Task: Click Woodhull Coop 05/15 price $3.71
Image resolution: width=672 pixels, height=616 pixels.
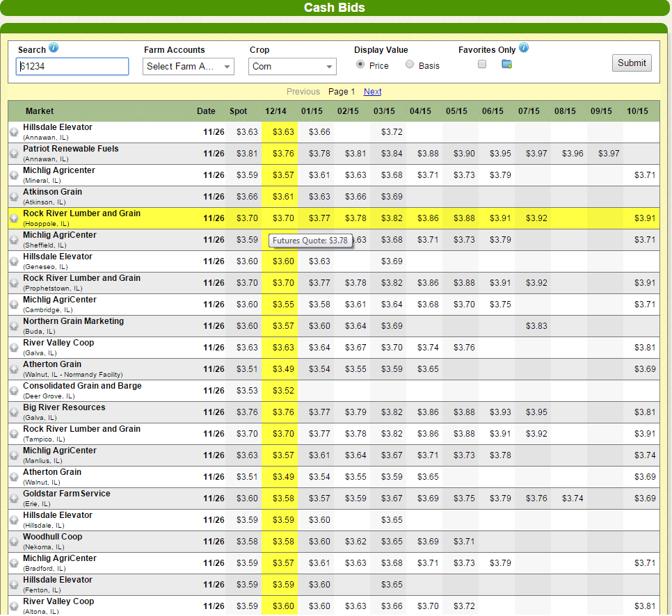Action: click(x=464, y=542)
